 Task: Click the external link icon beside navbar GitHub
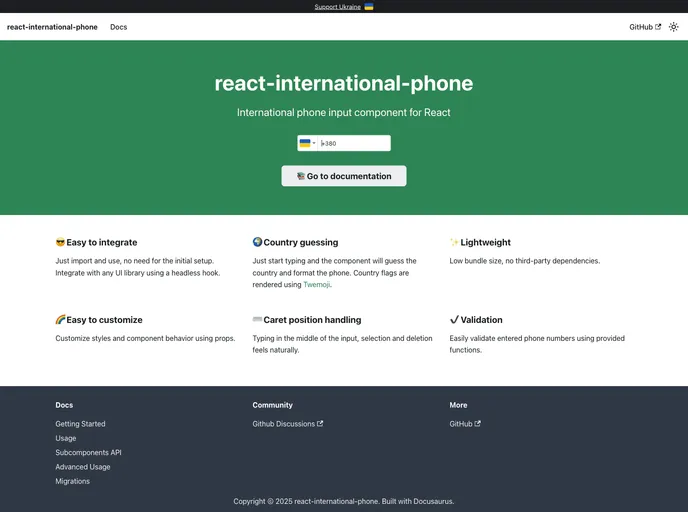click(658, 27)
